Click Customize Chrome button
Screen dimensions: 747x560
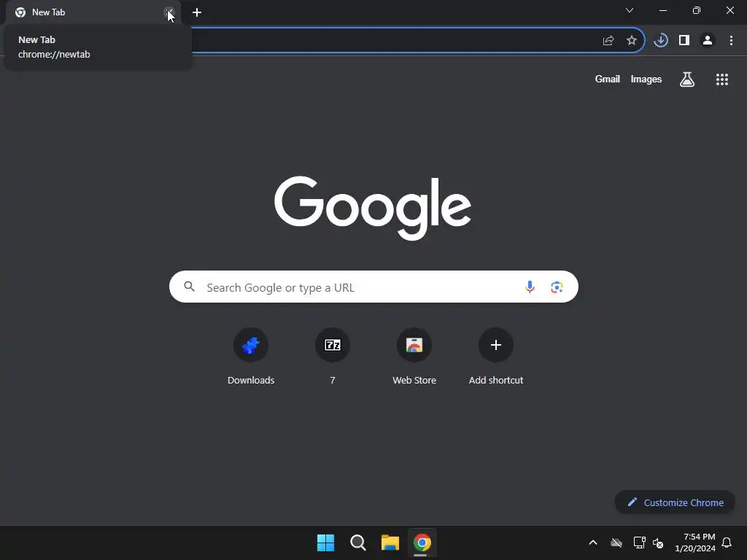pos(675,502)
